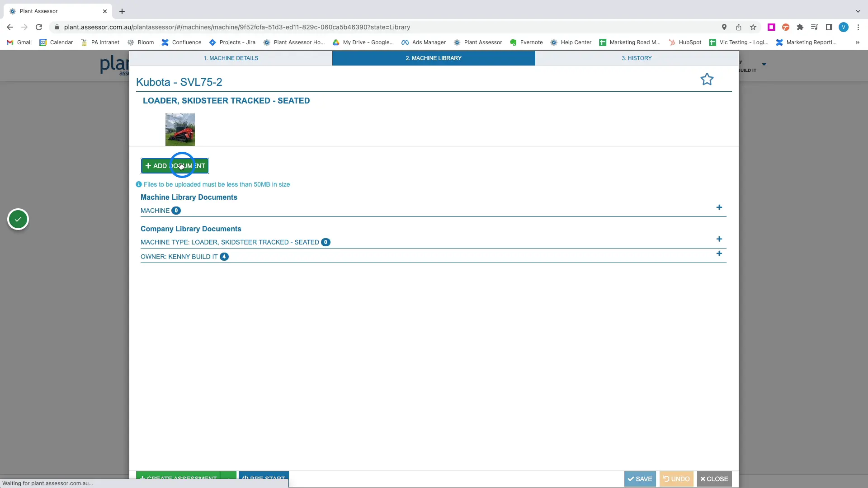This screenshot has height=488, width=868.
Task: Click the pink square extension icon
Action: [771, 27]
